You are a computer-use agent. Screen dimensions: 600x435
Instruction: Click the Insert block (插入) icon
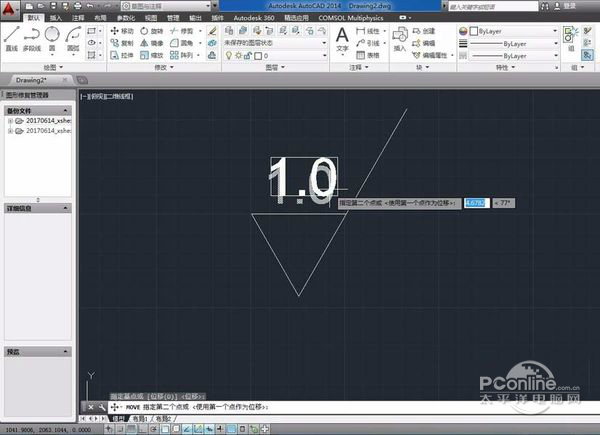point(399,39)
